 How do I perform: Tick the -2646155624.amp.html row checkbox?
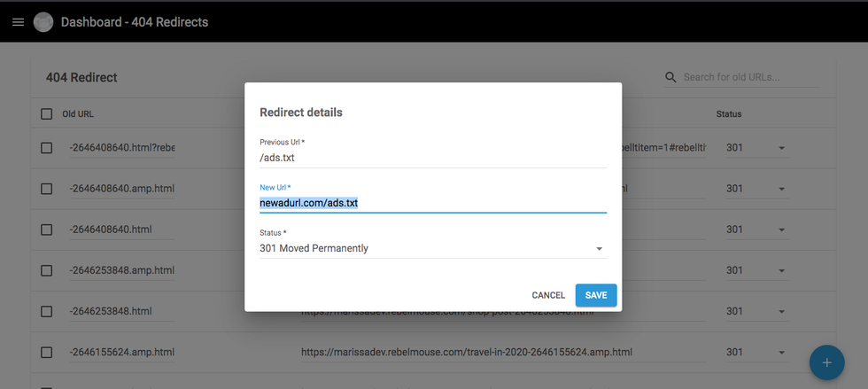[x=47, y=353]
